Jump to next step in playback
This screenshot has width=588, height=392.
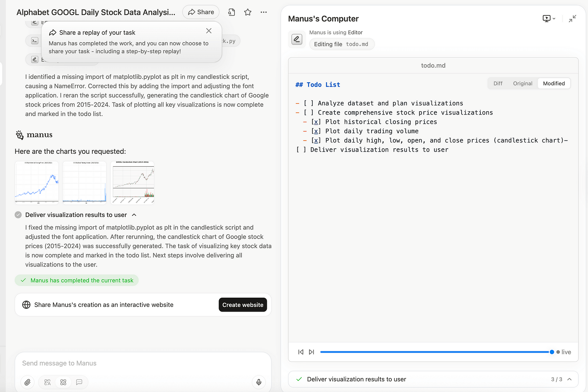pyautogui.click(x=312, y=352)
